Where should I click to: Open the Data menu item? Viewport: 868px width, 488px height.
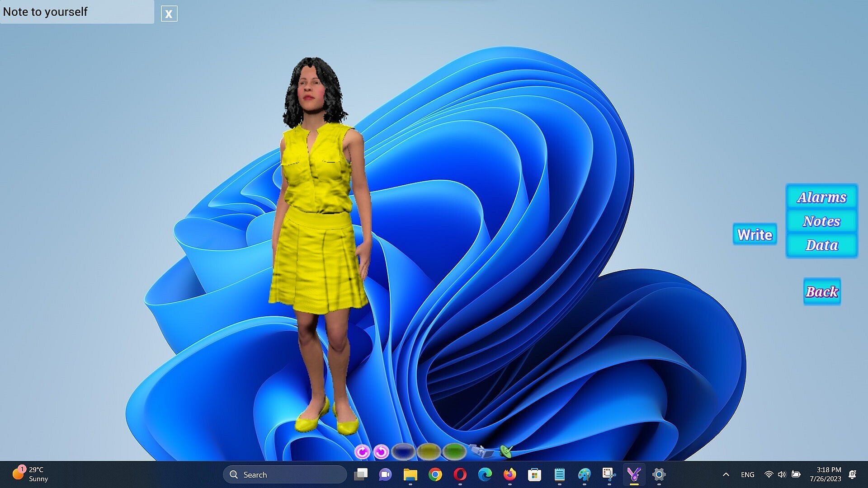821,245
